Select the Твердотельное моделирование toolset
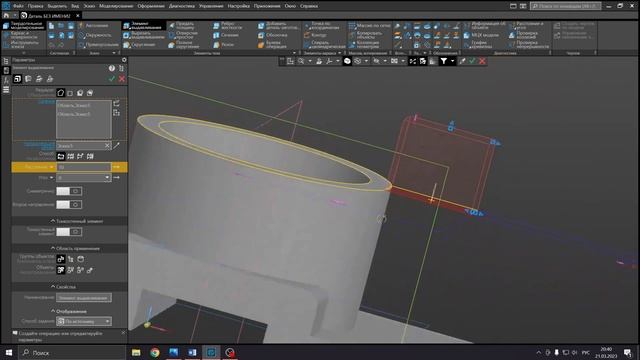The height and width of the screenshot is (360, 640). pyautogui.click(x=23, y=26)
